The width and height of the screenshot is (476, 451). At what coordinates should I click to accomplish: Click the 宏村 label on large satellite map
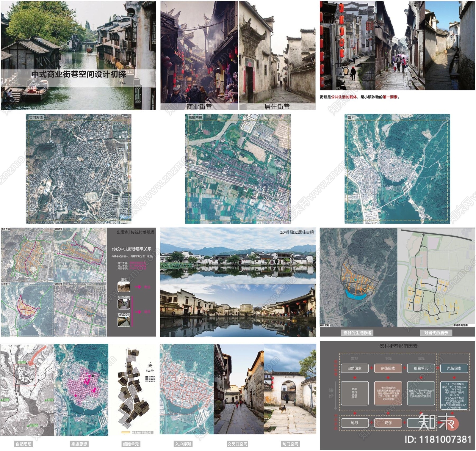(x=351, y=117)
